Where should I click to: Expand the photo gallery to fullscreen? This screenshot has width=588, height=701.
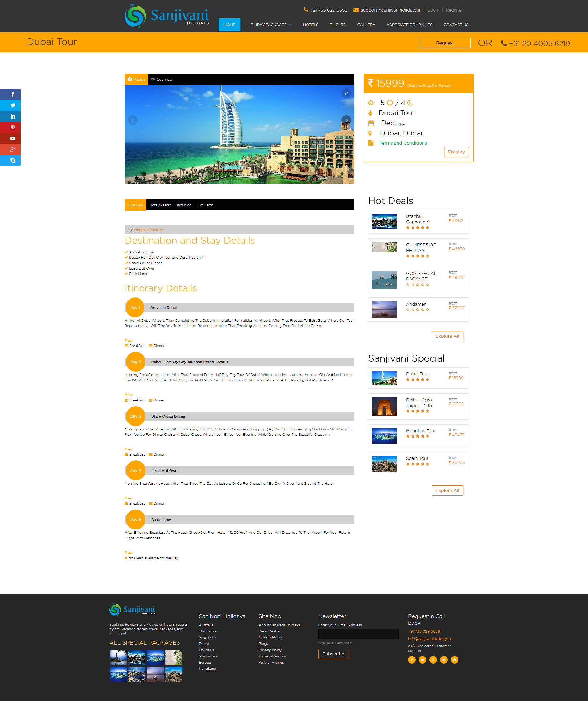[346, 93]
